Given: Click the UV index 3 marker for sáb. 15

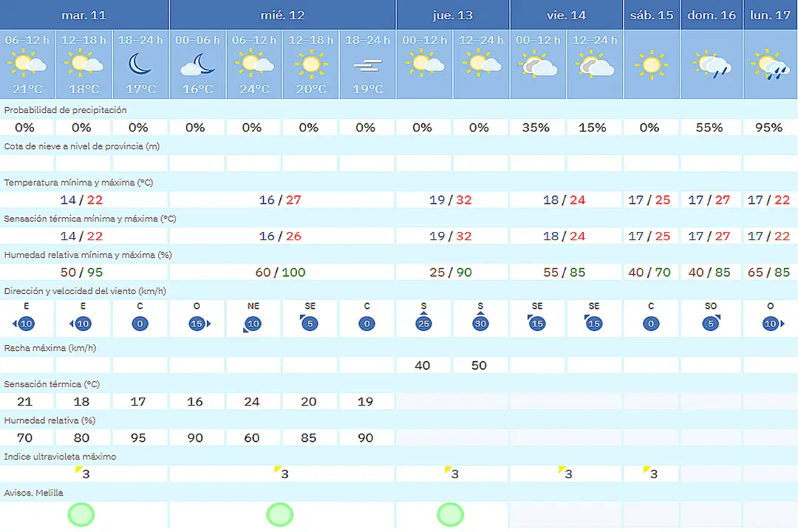Looking at the screenshot, I should coord(651,473).
